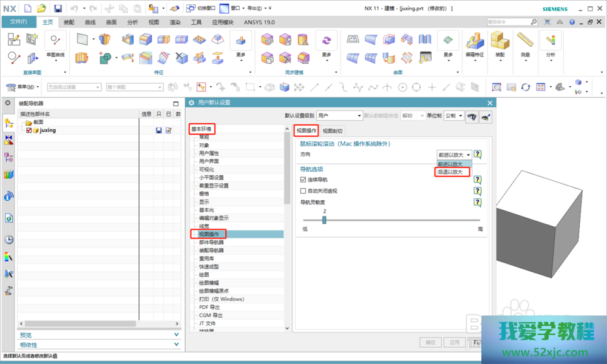
Task: Open the history clock icon in the left sidebar
Action: (x=9, y=239)
